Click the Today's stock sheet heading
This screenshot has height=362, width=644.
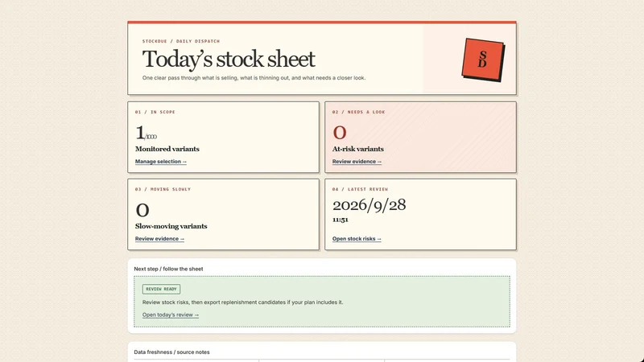point(229,59)
